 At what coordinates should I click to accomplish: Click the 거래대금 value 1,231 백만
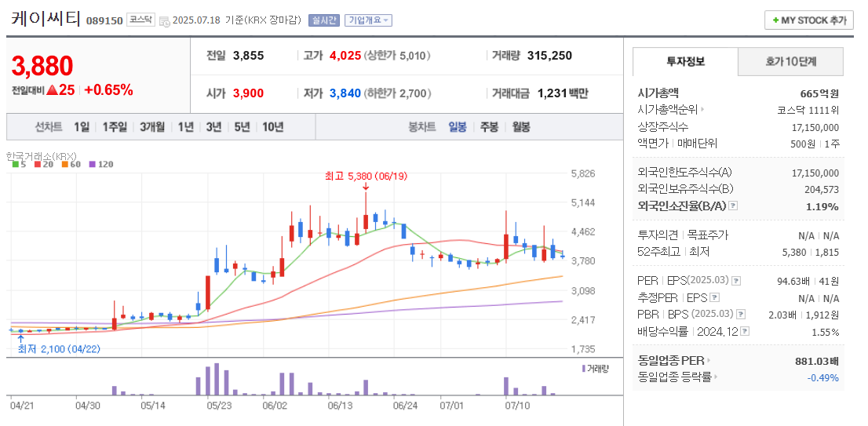(563, 93)
